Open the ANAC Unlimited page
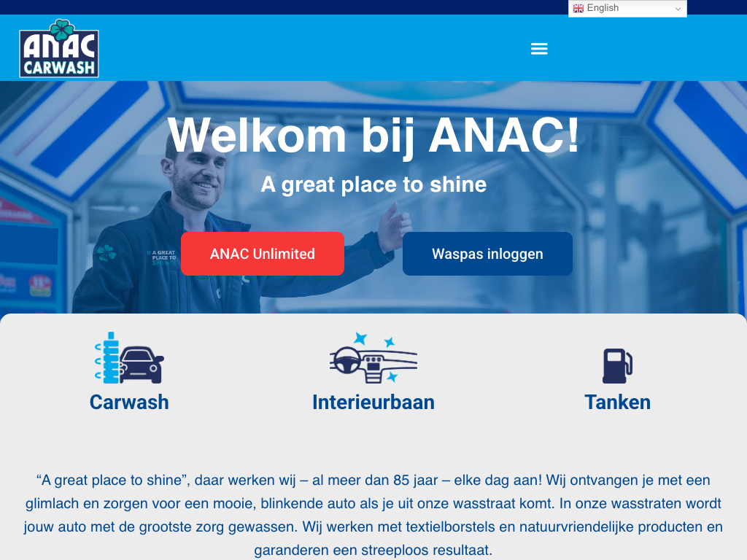Image resolution: width=747 pixels, height=560 pixels. pos(263,254)
